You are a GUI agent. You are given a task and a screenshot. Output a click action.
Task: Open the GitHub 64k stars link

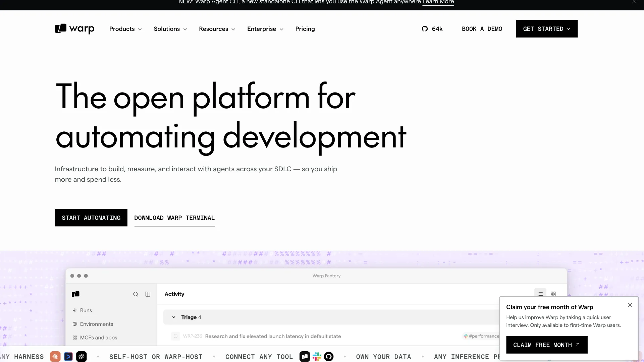coord(432,29)
